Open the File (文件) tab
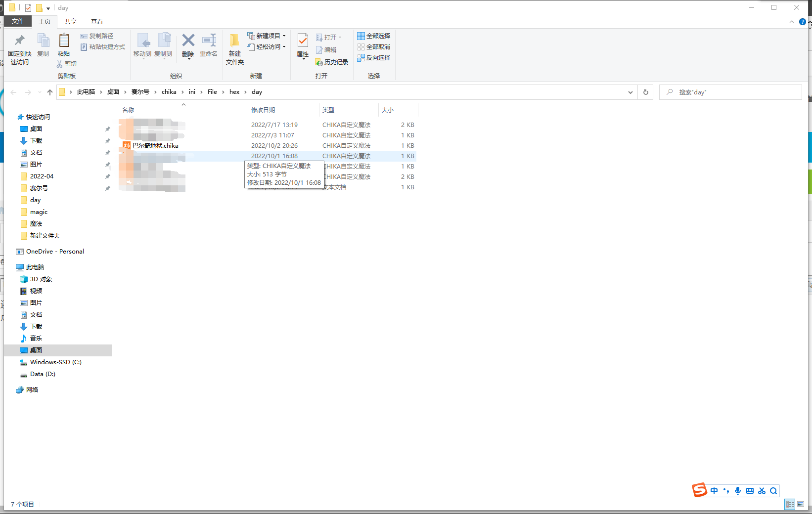 [x=18, y=21]
